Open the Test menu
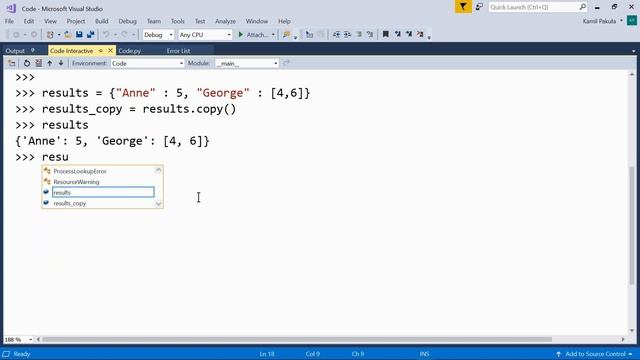The image size is (640, 360). click(x=200, y=21)
